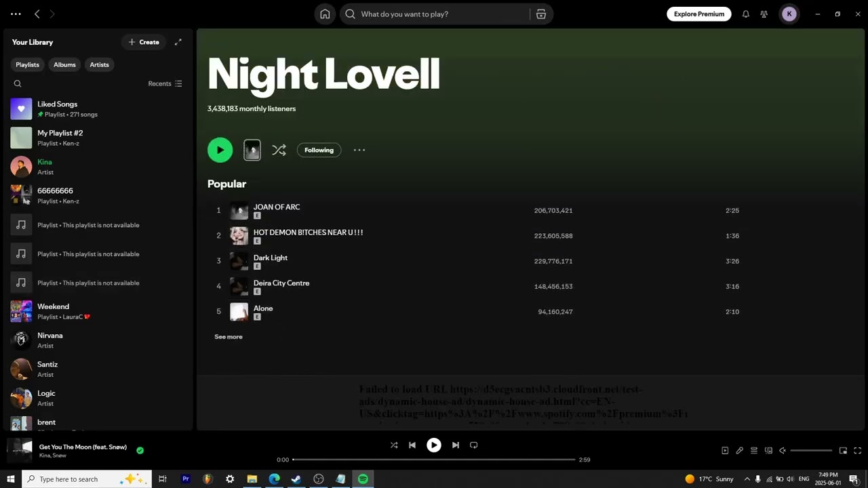This screenshot has height=488, width=868.
Task: Filter library by Playlists
Action: [27, 64]
